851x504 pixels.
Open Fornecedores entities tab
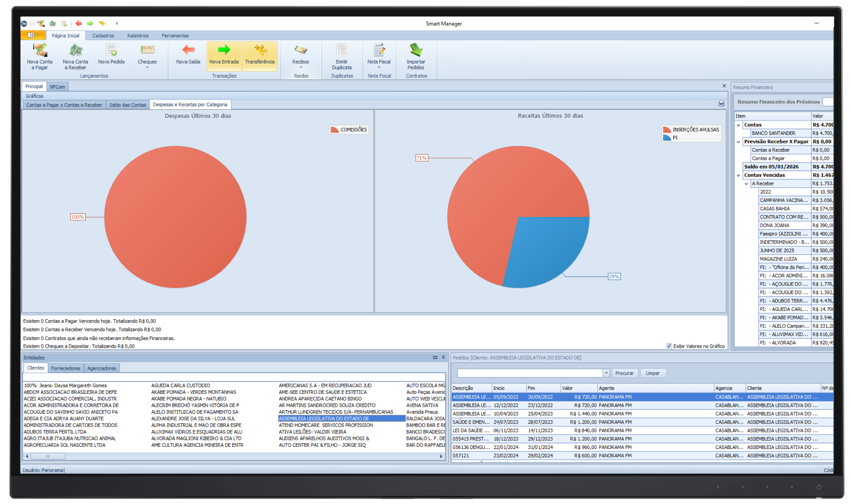tap(66, 368)
